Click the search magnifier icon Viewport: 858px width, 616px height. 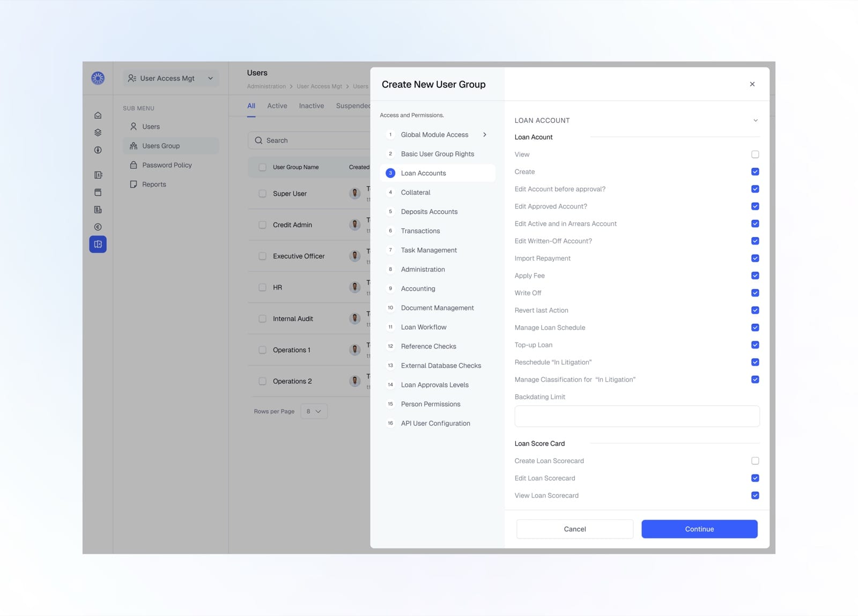(x=258, y=140)
